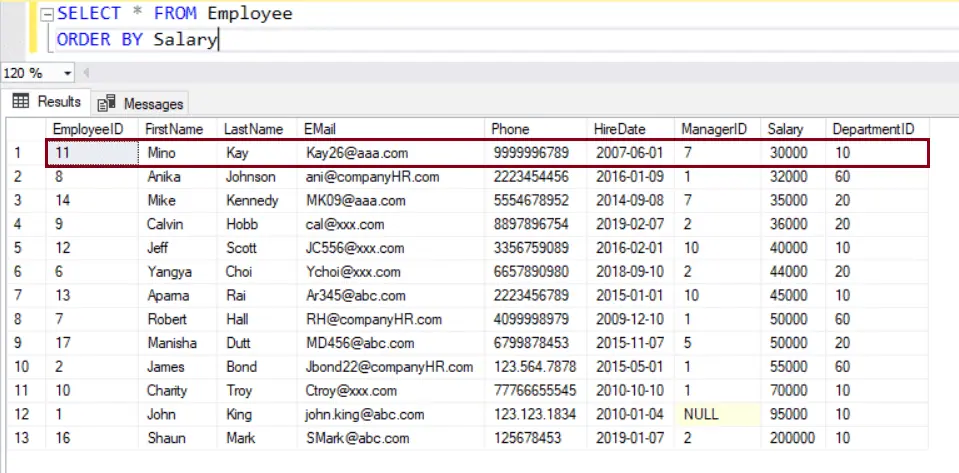The height and width of the screenshot is (473, 959).
Task: Select all rows via top-left grid corner
Action: coord(23,129)
